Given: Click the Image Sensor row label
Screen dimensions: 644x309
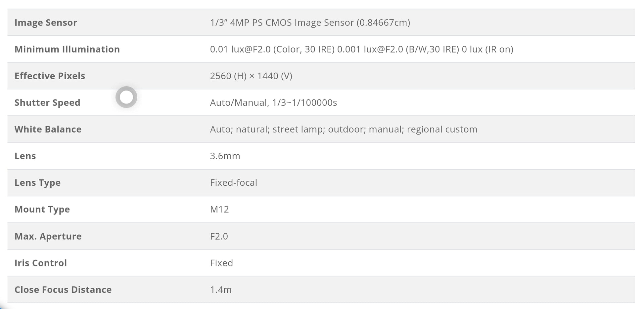Looking at the screenshot, I should [46, 22].
